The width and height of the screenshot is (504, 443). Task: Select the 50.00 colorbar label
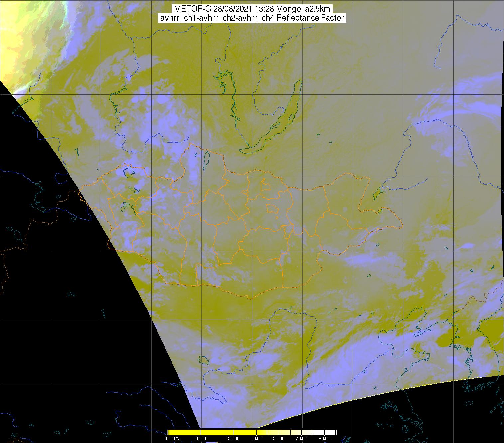click(279, 439)
